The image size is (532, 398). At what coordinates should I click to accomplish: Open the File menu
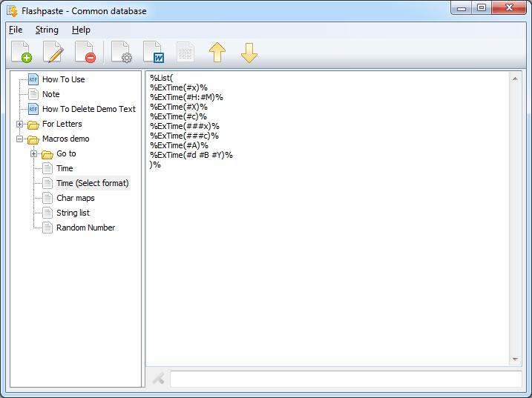coord(16,30)
